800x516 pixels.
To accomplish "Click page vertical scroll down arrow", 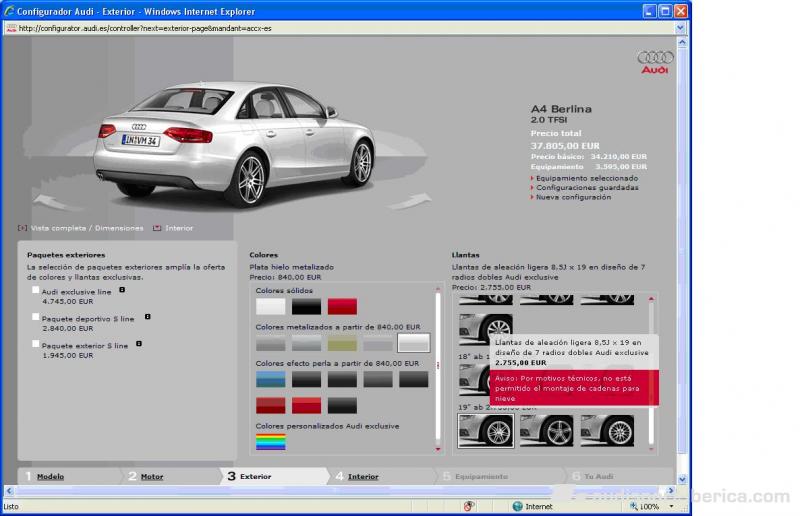I will (682, 479).
